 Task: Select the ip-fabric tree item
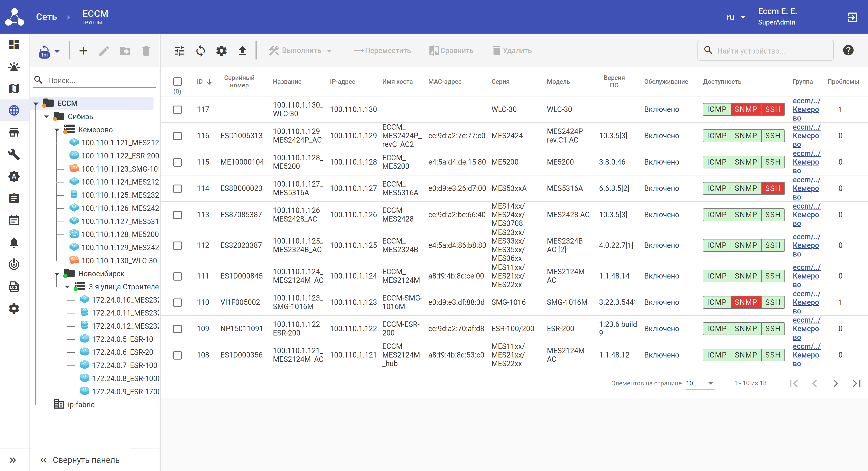81,404
